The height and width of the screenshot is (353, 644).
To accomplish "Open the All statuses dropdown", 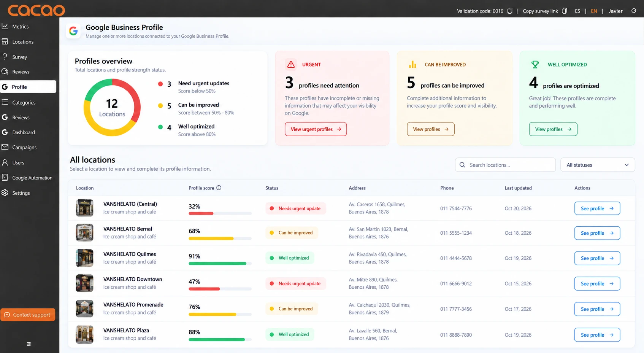I will pos(598,165).
